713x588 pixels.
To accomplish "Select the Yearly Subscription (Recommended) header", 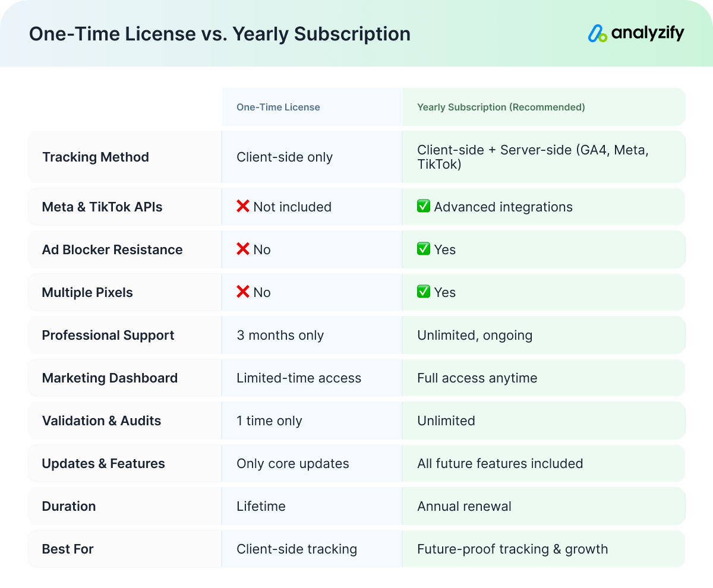I will [501, 108].
